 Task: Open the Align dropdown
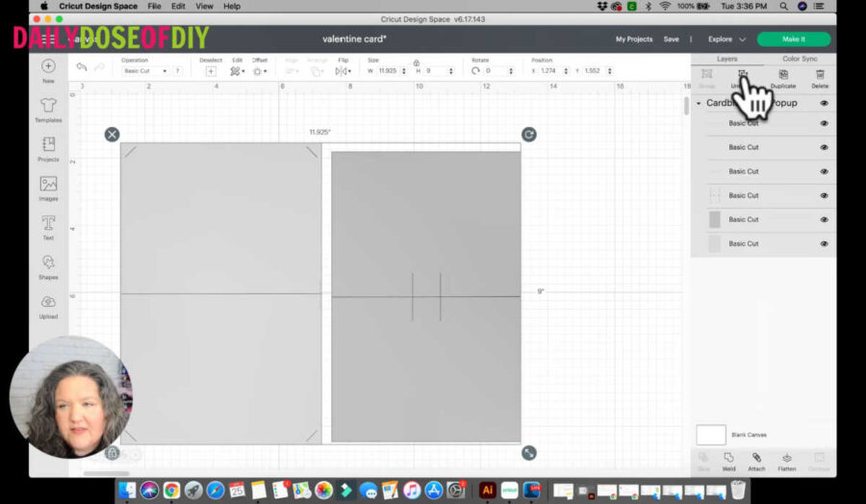click(292, 71)
